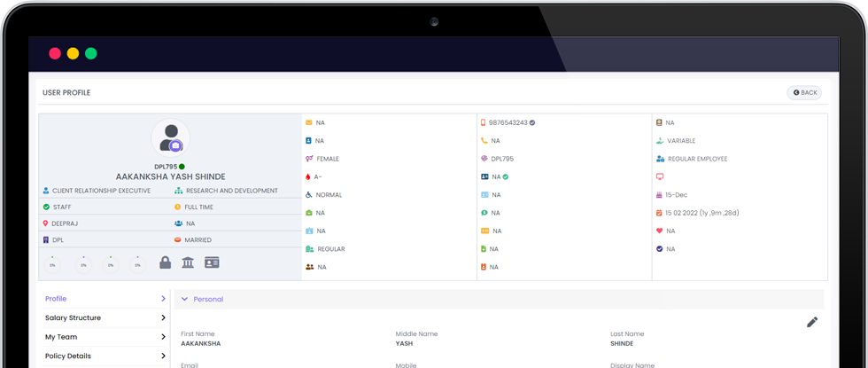The height and width of the screenshot is (368, 868).
Task: Click the green check badge beside STAFF
Action: 46,207
